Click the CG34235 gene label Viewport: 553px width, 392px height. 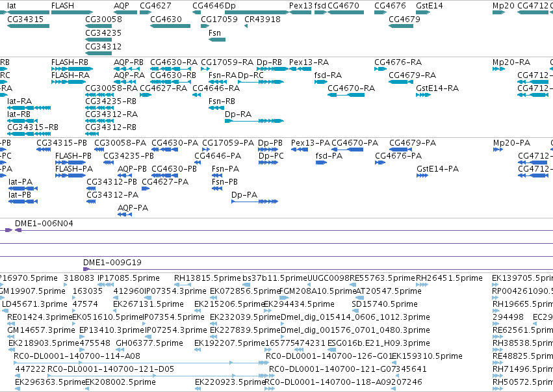(103, 33)
